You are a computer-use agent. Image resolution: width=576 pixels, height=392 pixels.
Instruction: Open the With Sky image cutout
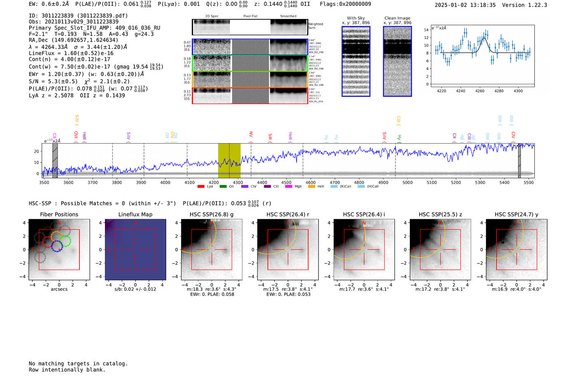(356, 61)
